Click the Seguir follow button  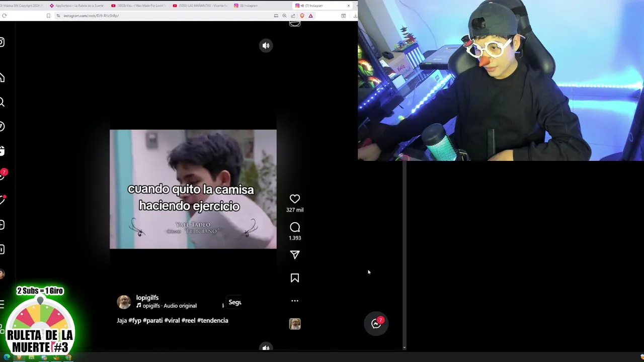click(235, 302)
